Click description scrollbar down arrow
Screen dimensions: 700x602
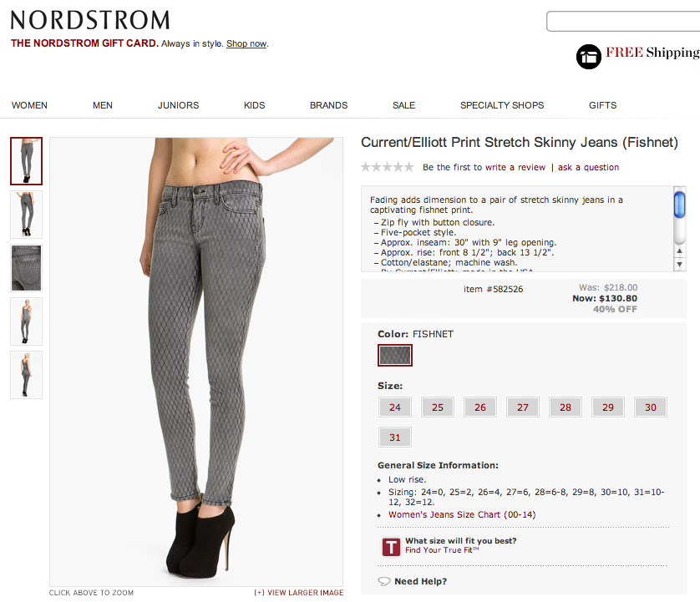679,264
